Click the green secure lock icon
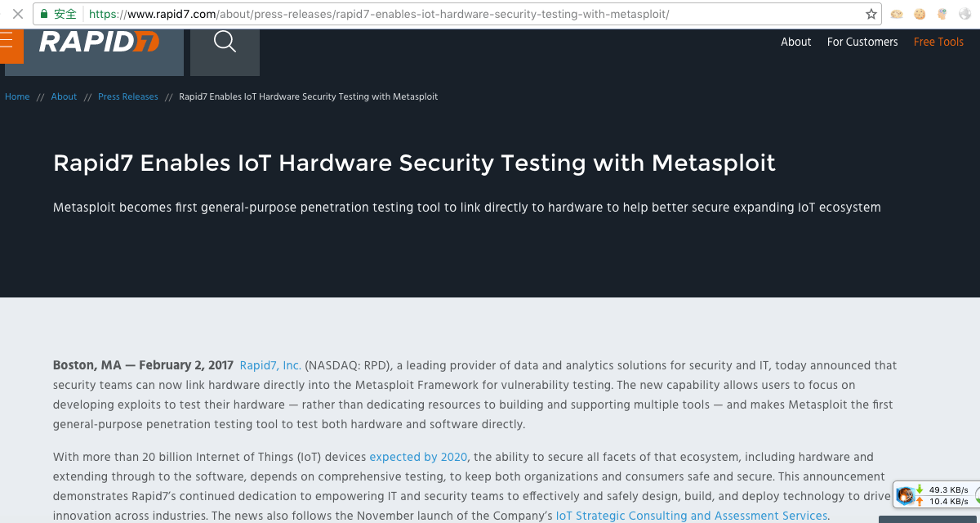This screenshot has height=523, width=980. click(x=43, y=14)
